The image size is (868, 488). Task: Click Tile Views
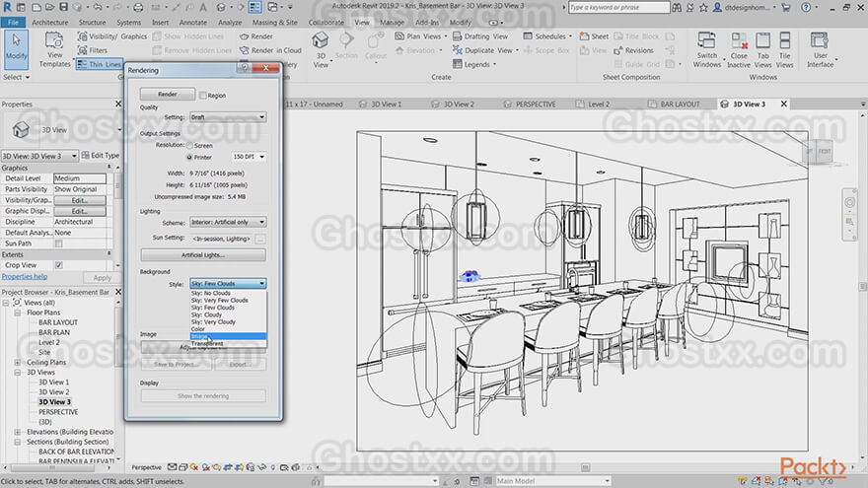point(784,50)
